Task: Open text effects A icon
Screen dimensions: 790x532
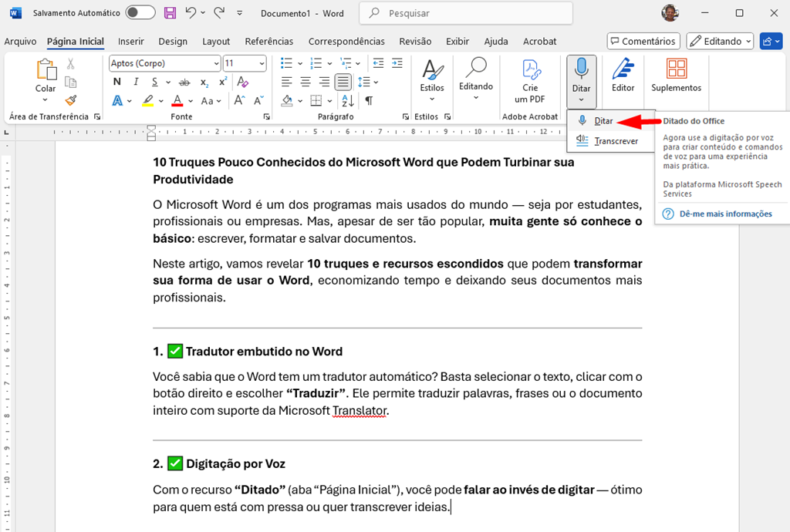Action: tap(117, 101)
